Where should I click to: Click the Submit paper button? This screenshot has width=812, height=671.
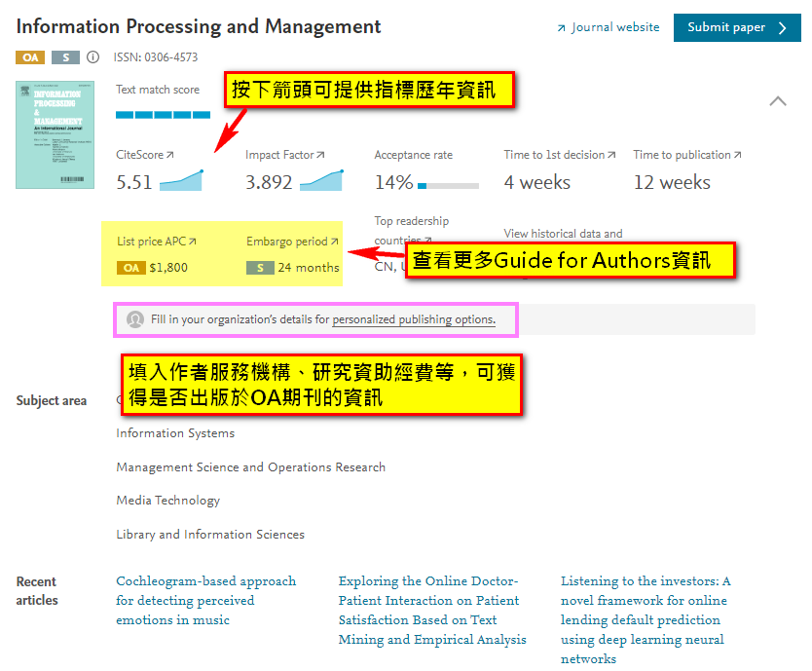coord(737,27)
